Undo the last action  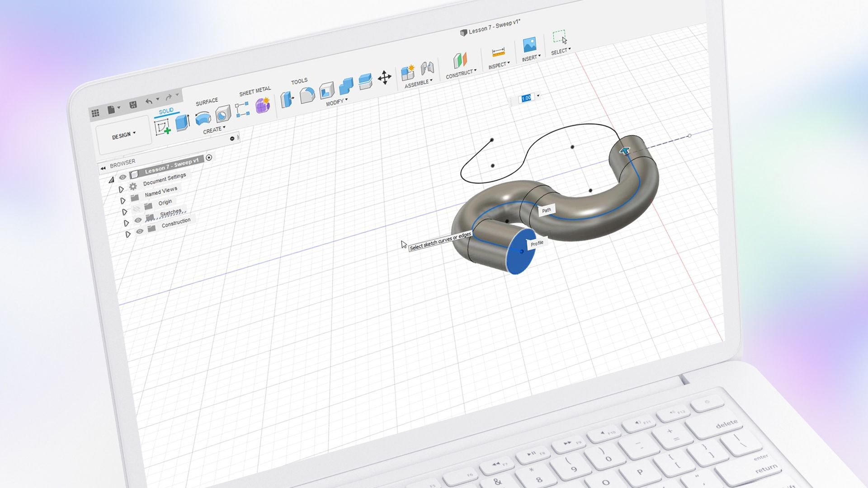149,101
